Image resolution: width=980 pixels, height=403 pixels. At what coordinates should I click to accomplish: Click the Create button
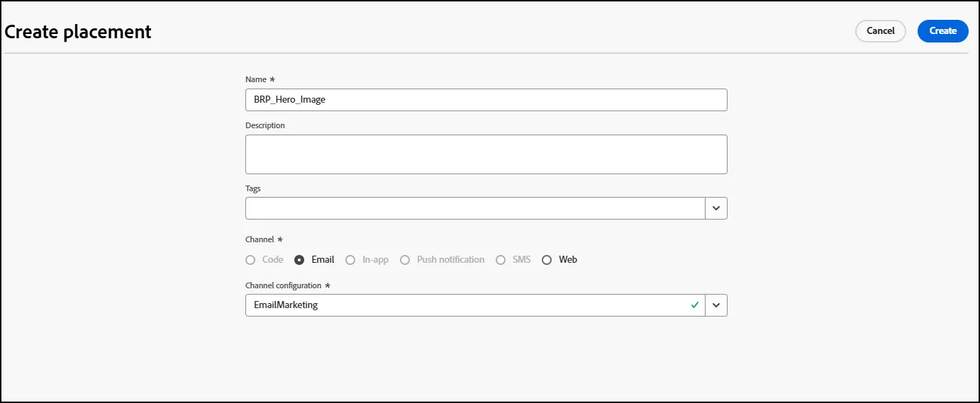(x=942, y=31)
